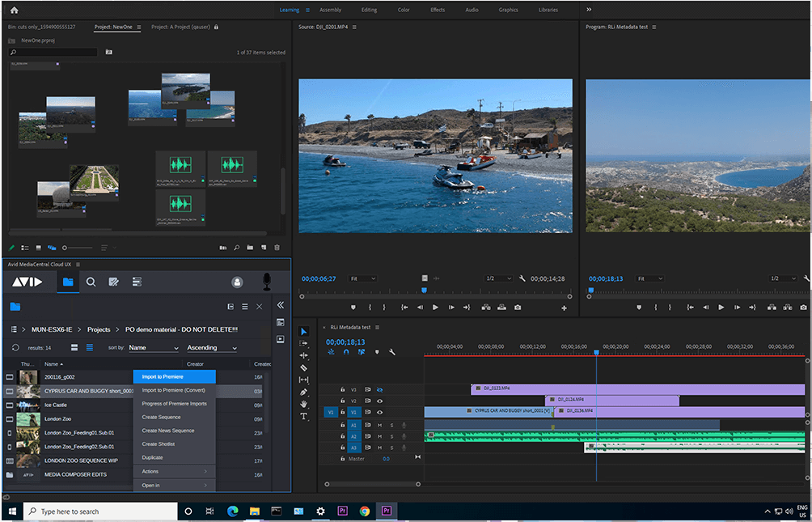812x522 pixels.
Task: Enable Snap in the timeline with the magnet icon
Action: coord(346,352)
